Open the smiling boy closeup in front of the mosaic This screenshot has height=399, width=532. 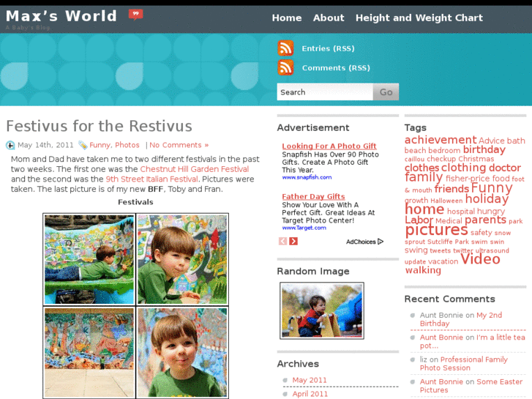coord(182,352)
